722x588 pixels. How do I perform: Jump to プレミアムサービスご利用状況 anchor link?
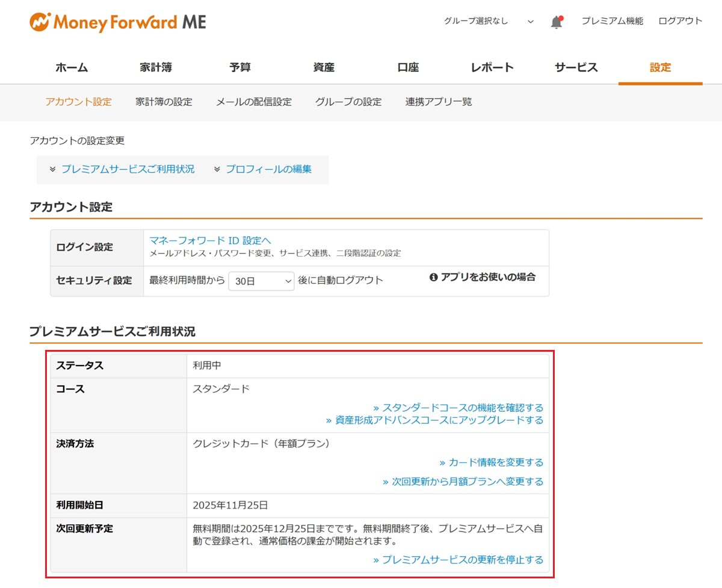tap(128, 169)
